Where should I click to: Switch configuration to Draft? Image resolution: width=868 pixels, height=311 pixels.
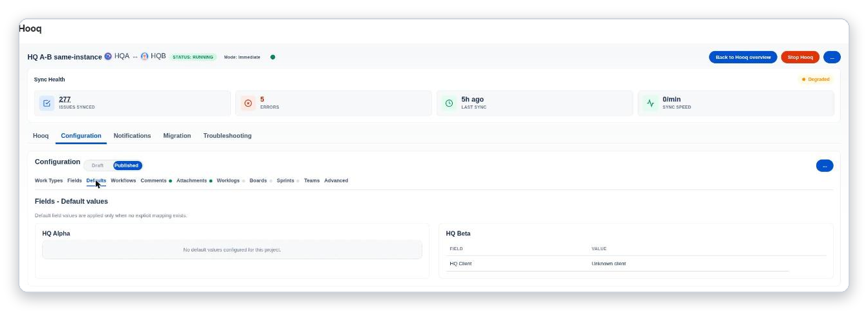pos(98,166)
